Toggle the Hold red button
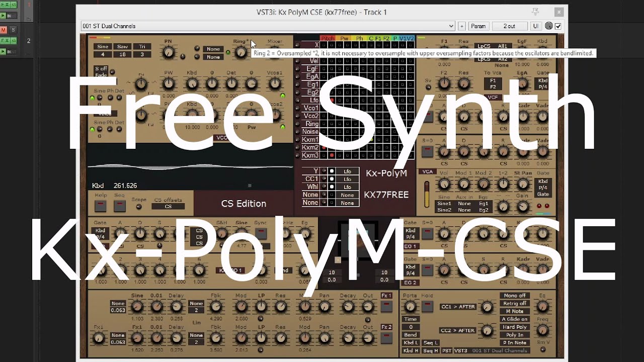Image resolution: width=644 pixels, height=362 pixels. [x=427, y=307]
